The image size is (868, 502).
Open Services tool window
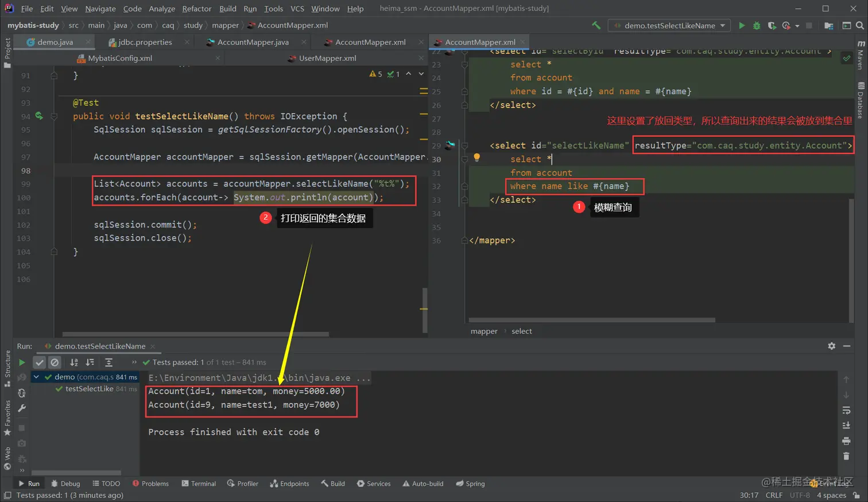(x=374, y=484)
